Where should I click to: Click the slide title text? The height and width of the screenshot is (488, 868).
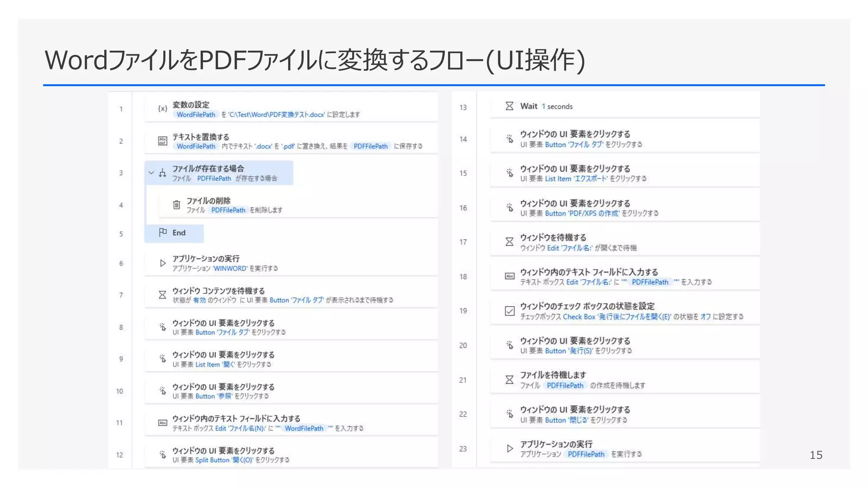pos(314,60)
